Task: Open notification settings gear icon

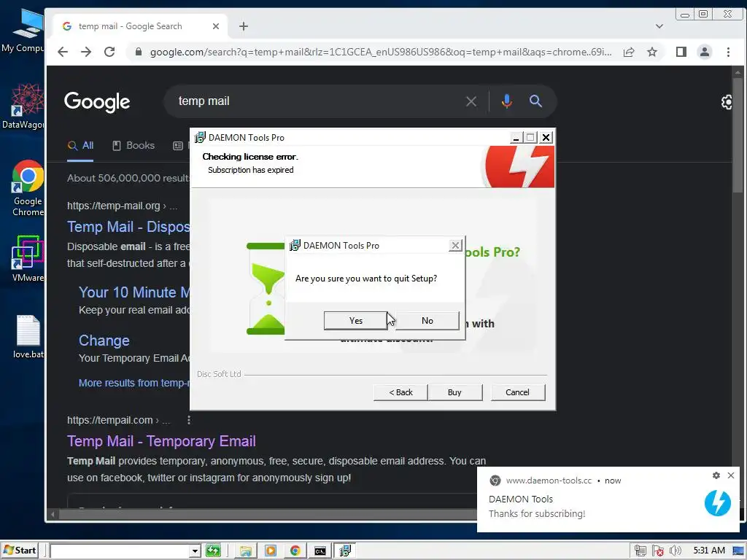Action: pyautogui.click(x=716, y=475)
